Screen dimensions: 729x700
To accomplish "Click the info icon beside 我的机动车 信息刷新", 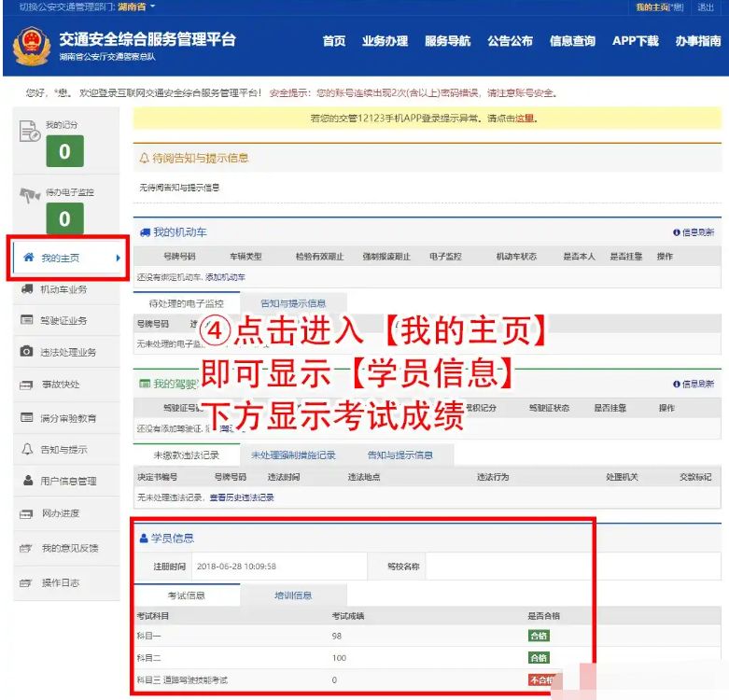I will (677, 232).
